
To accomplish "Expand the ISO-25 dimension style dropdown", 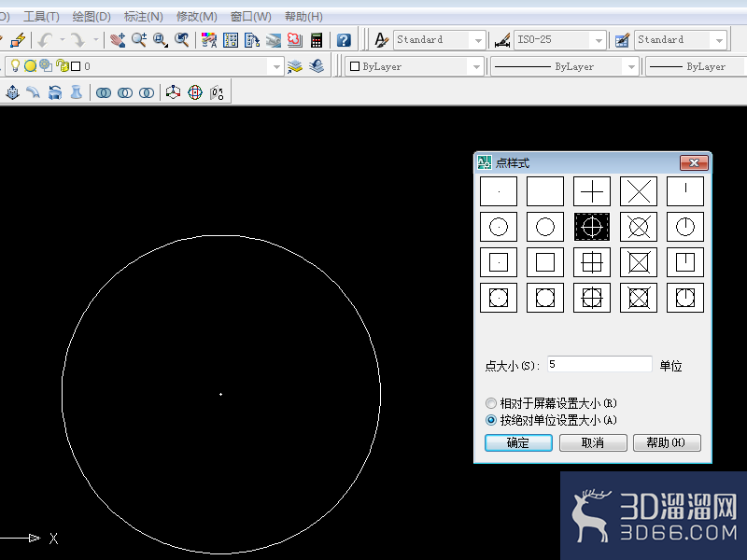I will (599, 40).
